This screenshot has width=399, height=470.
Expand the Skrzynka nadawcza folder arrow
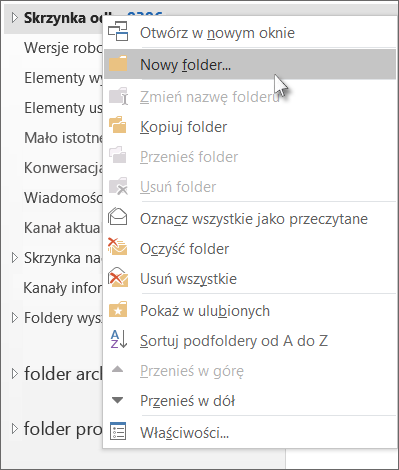point(14,258)
